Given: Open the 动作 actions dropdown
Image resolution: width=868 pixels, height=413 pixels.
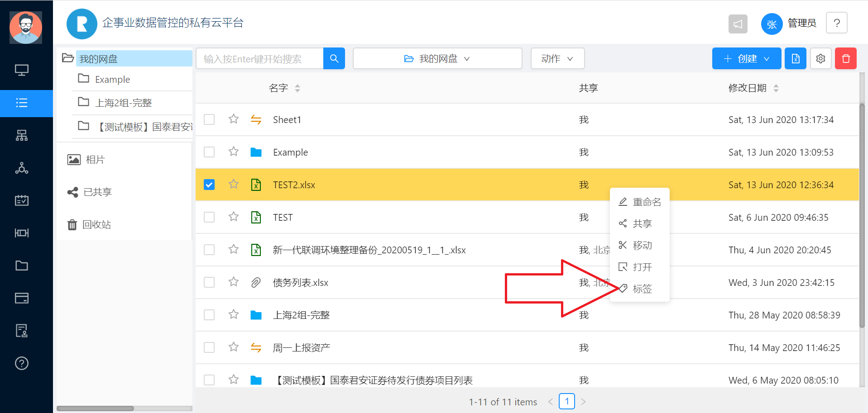Looking at the screenshot, I should pos(557,58).
